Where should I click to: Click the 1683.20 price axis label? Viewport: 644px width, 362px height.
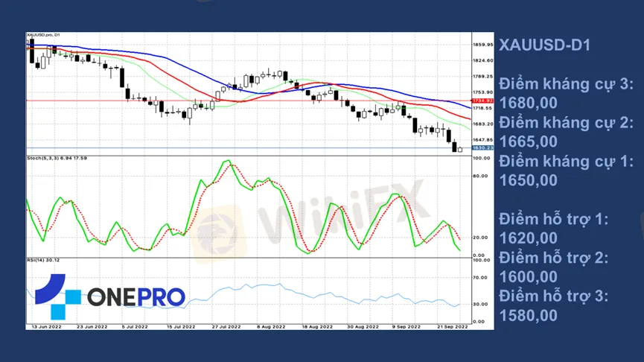pyautogui.click(x=482, y=124)
